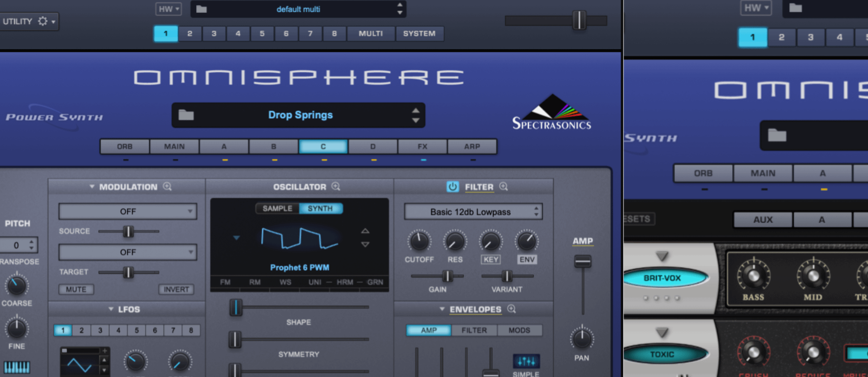Switch to the ORB tab
868x377 pixels.
124,146
